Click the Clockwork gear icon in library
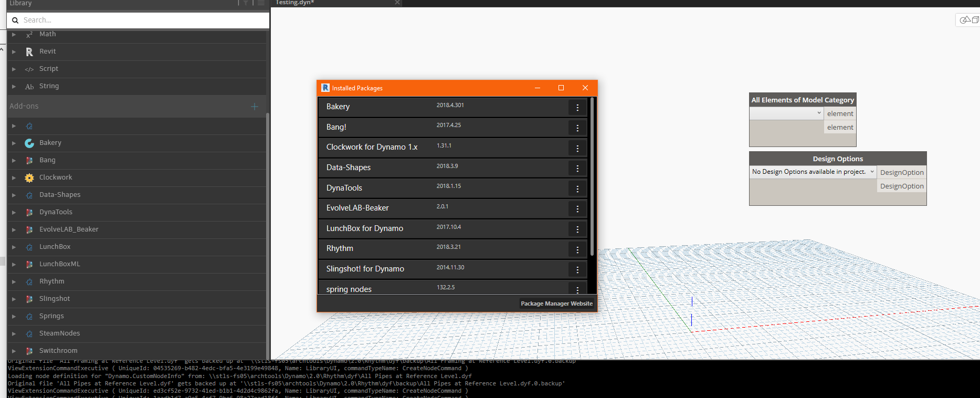This screenshot has width=980, height=398. coord(29,177)
